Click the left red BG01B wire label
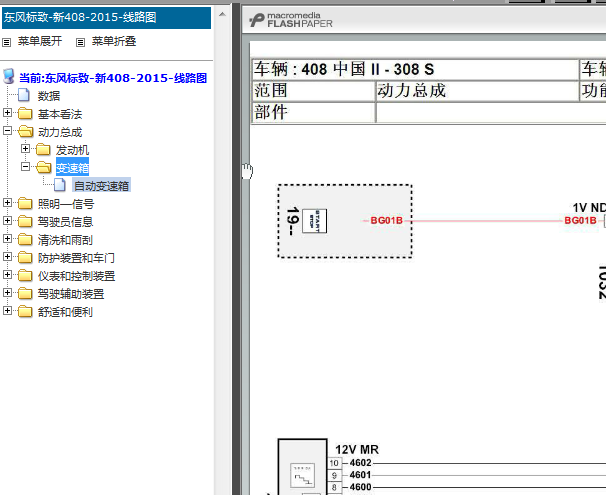This screenshot has height=495, width=606. (x=386, y=221)
